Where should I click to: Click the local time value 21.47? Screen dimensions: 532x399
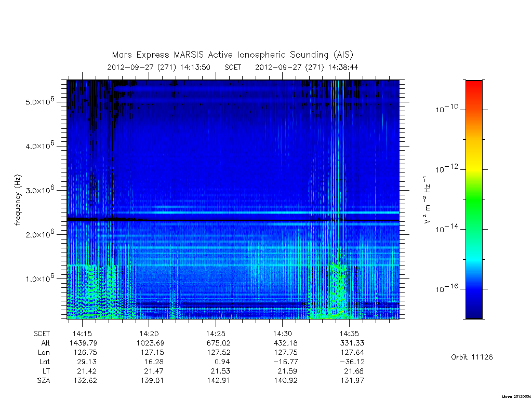click(x=154, y=371)
